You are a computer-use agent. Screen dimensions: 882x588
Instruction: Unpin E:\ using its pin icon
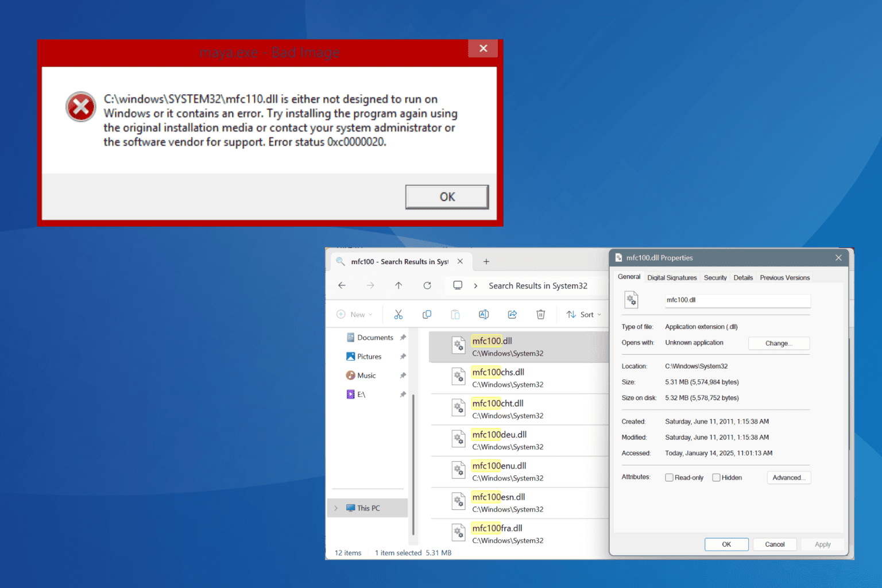[403, 394]
